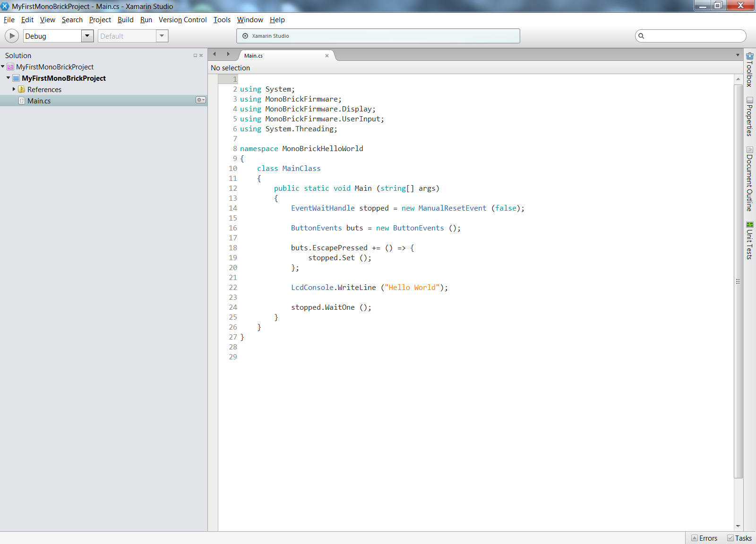Open the document tabs list dropdown arrow
This screenshot has height=544, width=756.
(x=738, y=55)
